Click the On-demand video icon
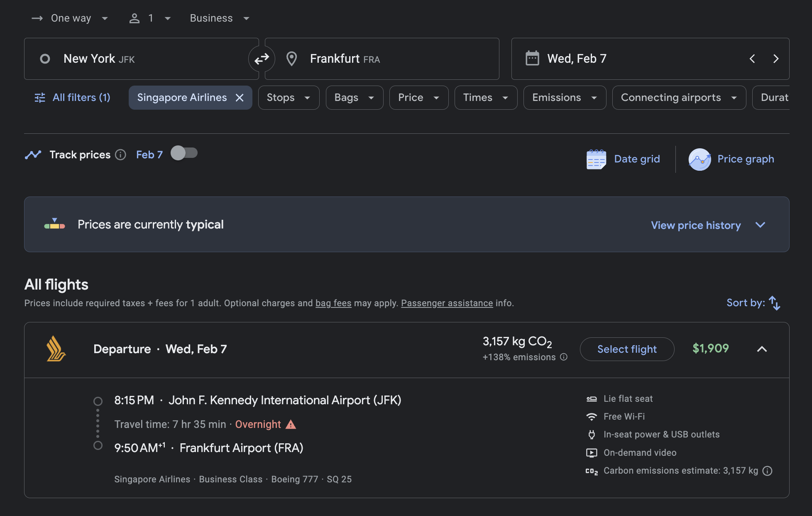Viewport: 812px width, 516px height. 592,453
